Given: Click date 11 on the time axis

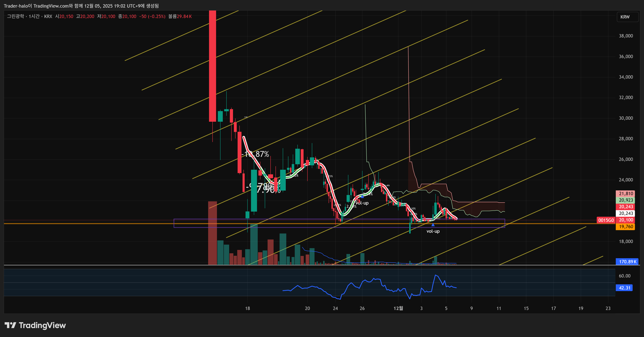Looking at the screenshot, I should [x=499, y=308].
